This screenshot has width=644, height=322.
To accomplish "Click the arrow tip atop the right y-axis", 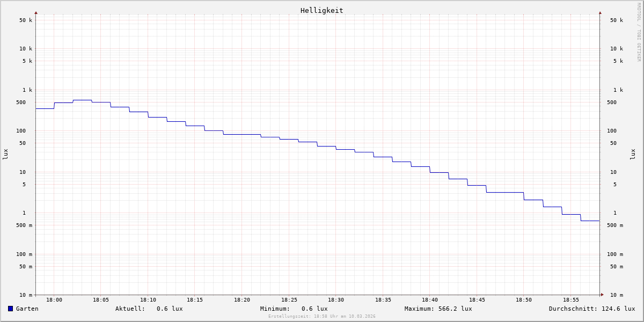I will point(600,12).
